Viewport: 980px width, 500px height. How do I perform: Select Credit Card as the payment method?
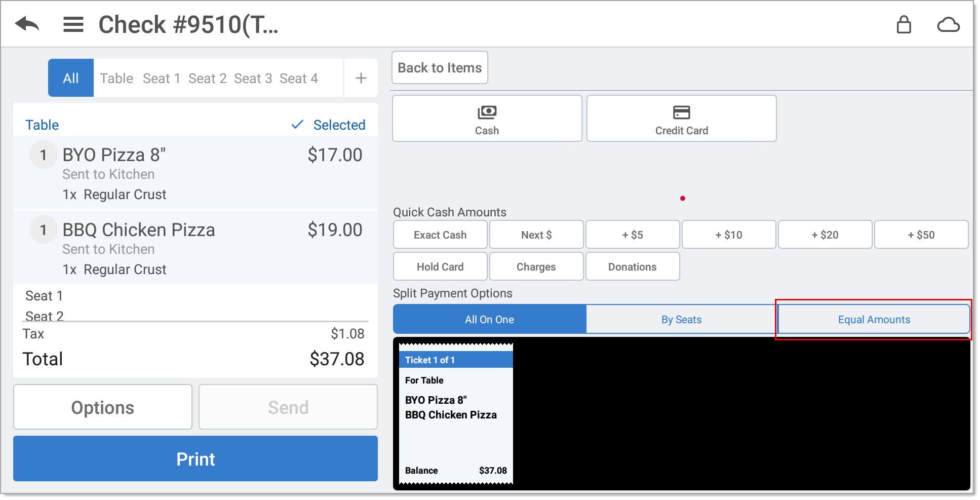tap(681, 118)
